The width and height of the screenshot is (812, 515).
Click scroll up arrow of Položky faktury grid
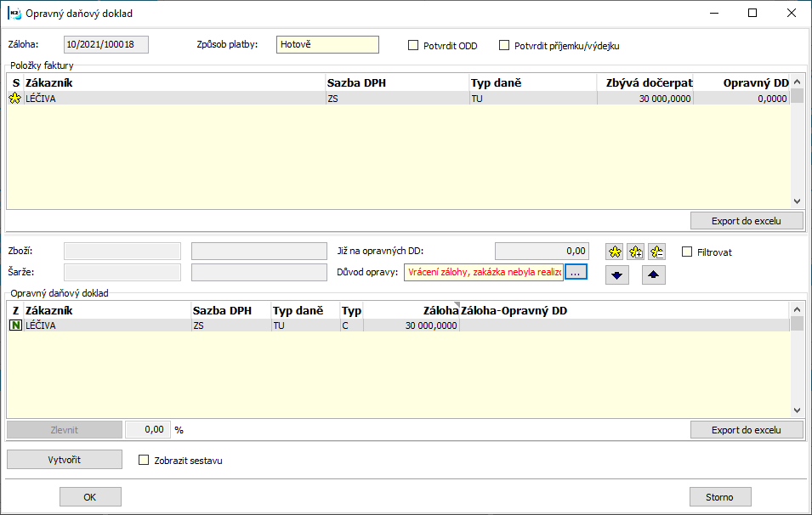point(797,82)
